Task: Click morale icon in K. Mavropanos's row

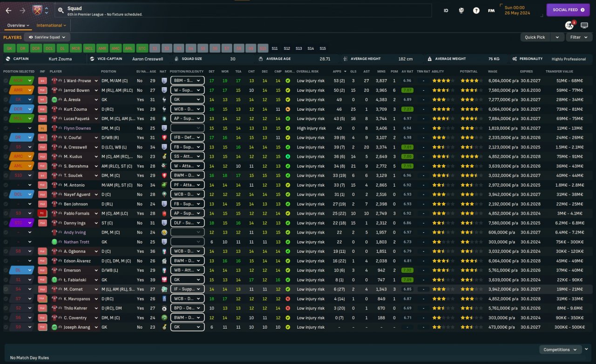Action: coord(288,299)
